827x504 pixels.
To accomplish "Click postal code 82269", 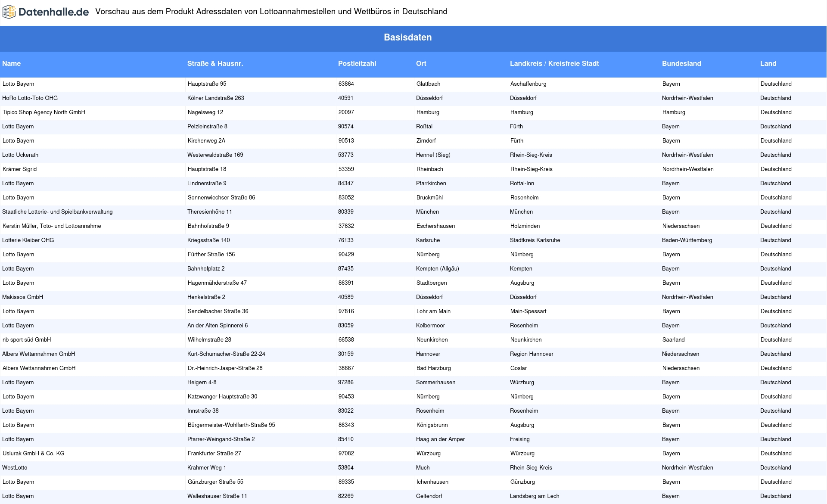I will pyautogui.click(x=346, y=496).
